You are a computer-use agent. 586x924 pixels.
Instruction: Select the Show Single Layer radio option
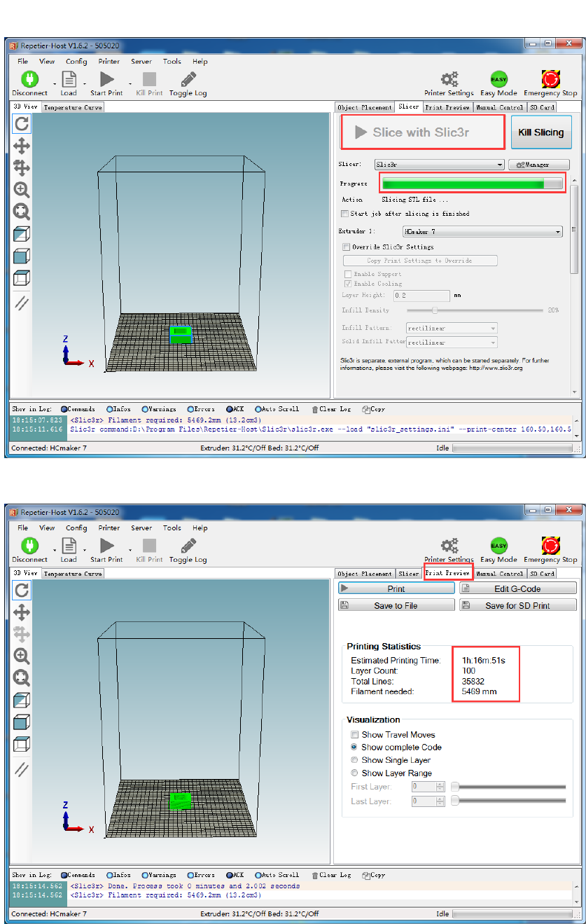click(354, 760)
